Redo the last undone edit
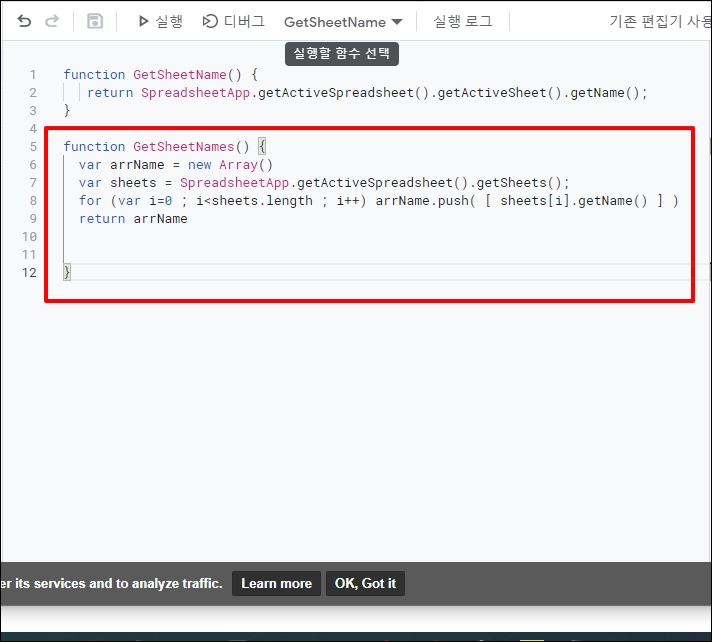 (52, 21)
